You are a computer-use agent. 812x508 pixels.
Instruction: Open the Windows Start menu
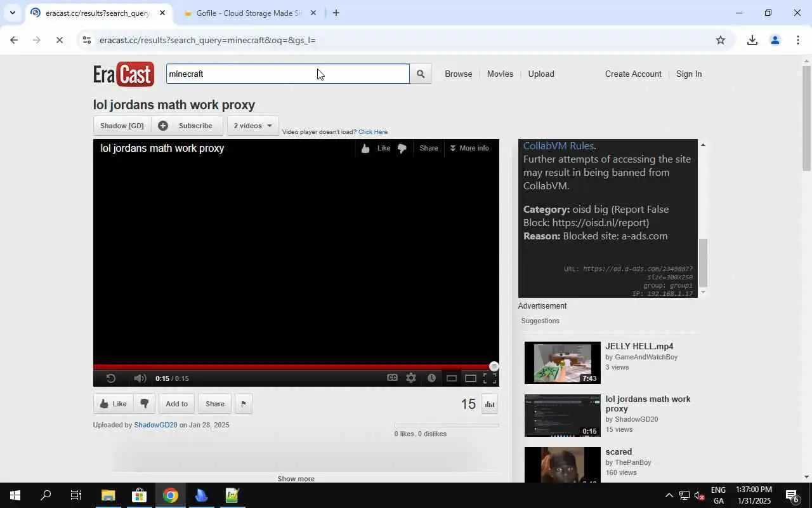point(15,495)
